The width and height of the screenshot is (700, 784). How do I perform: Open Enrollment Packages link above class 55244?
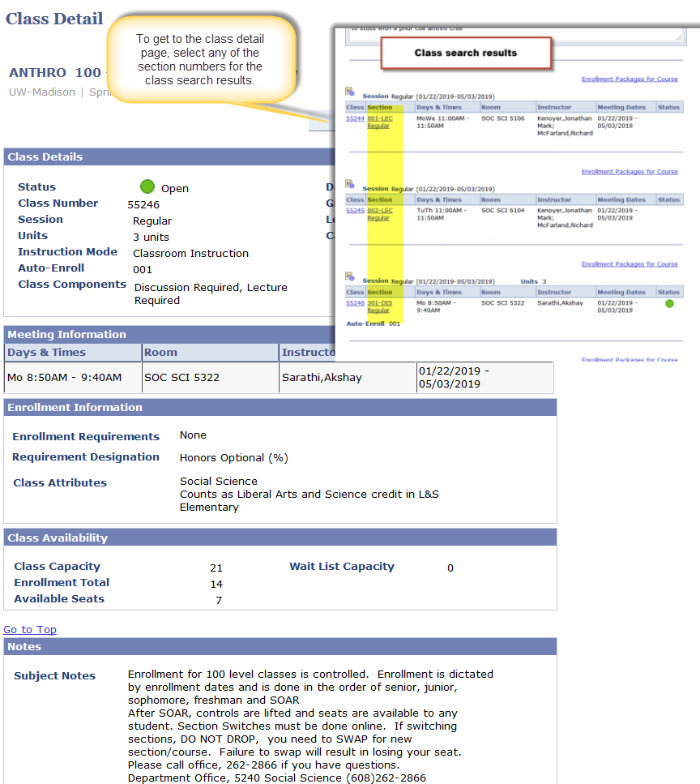630,79
